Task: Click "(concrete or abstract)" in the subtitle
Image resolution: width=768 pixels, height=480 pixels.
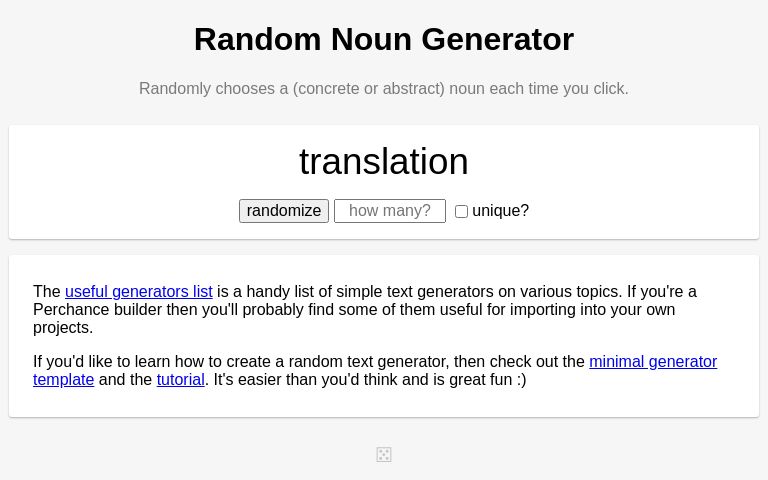Action: [x=369, y=89]
